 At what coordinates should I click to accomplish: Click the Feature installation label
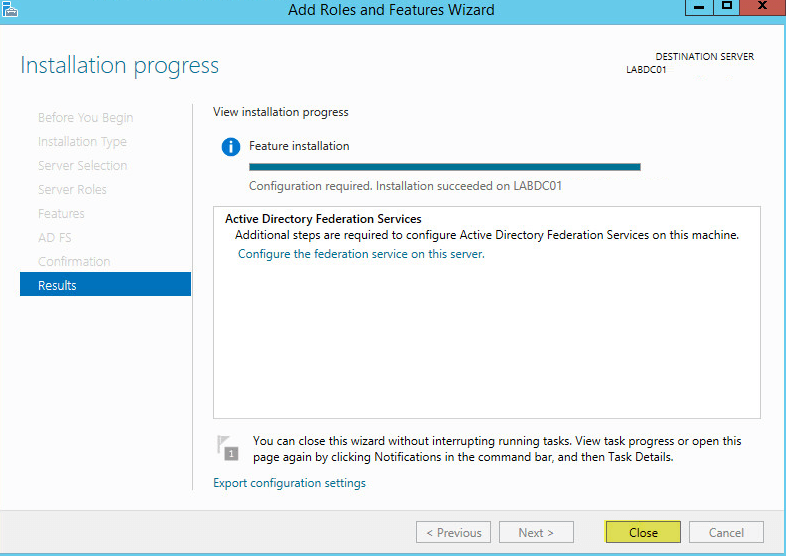click(x=299, y=146)
